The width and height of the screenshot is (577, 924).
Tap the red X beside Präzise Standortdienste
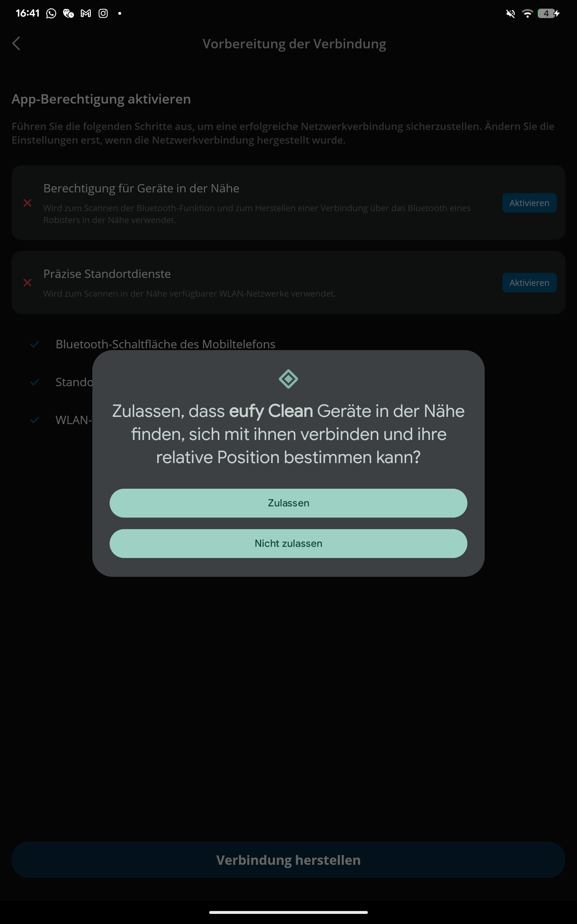(27, 283)
